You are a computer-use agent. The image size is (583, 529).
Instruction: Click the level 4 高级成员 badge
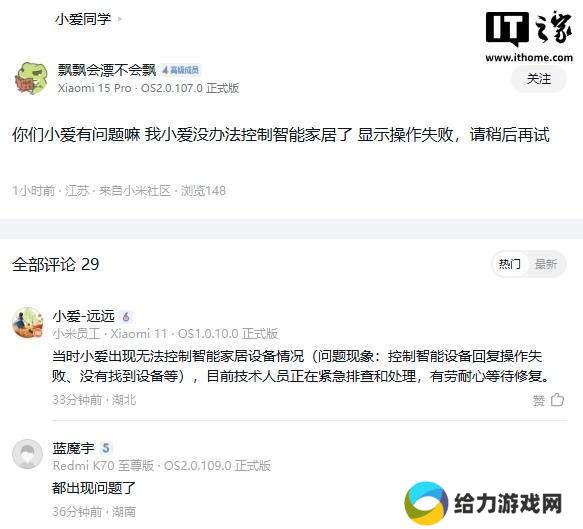coord(180,70)
